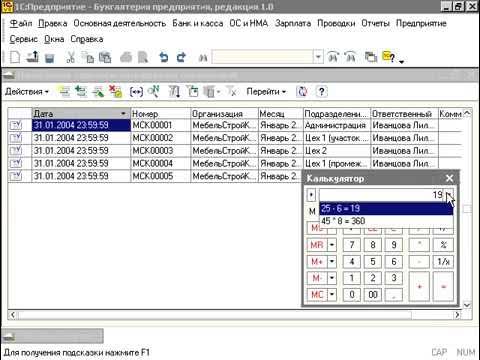Click the Edit document pencil icon
The image size is (480, 360).
tap(98, 91)
